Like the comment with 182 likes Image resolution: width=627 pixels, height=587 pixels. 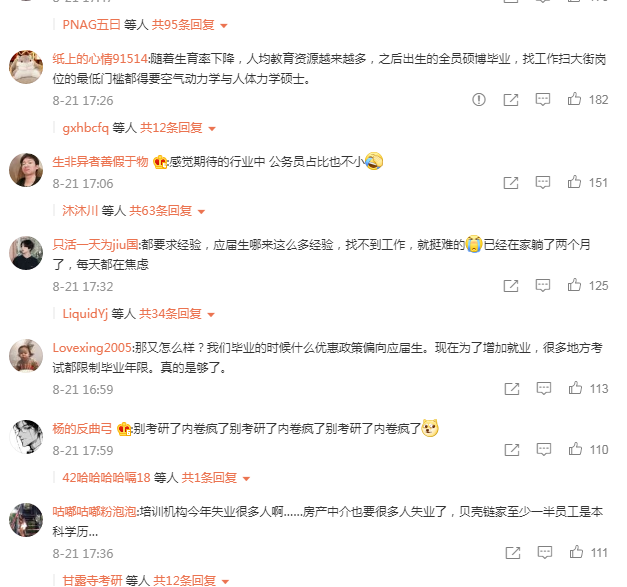click(x=574, y=99)
